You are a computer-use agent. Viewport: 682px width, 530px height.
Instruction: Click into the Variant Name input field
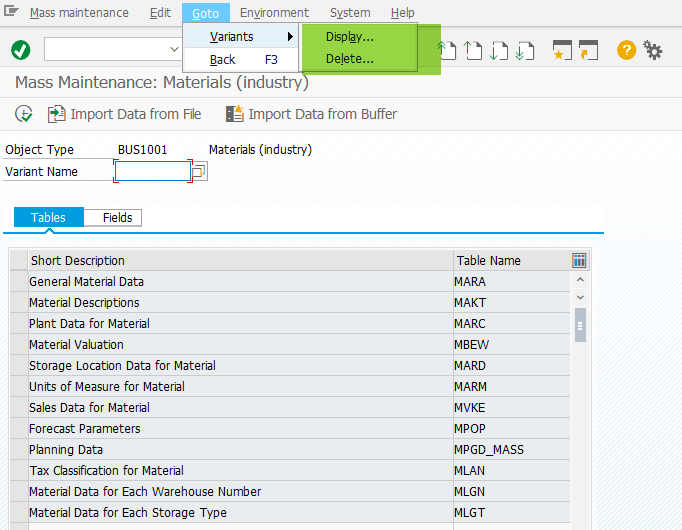(x=152, y=172)
